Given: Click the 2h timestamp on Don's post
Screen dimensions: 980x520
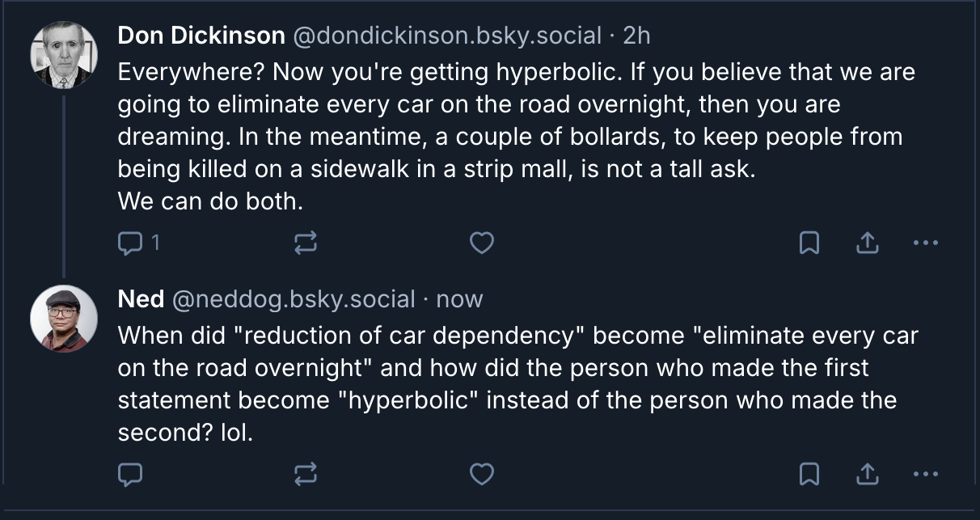Looking at the screenshot, I should (636, 36).
